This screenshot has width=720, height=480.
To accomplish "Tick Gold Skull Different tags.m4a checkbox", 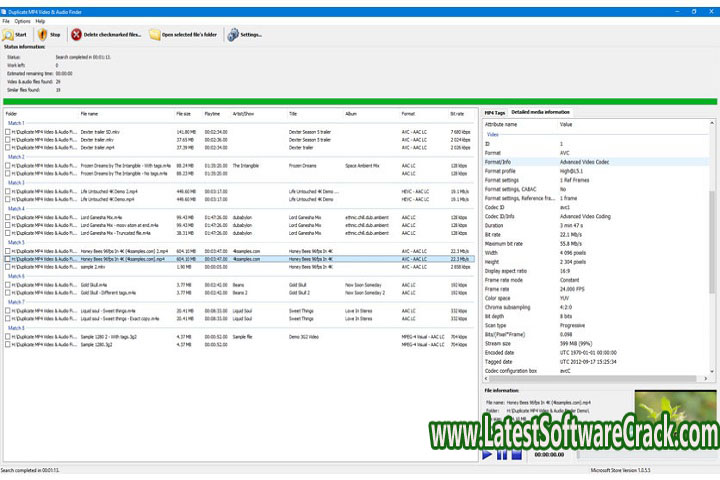I will (x=7, y=293).
